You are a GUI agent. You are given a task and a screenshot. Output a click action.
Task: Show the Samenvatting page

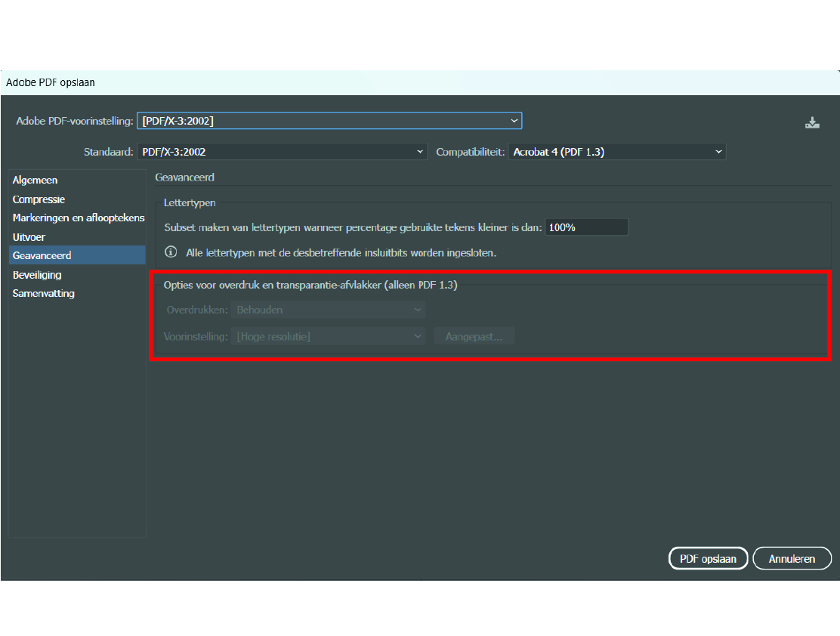44,293
